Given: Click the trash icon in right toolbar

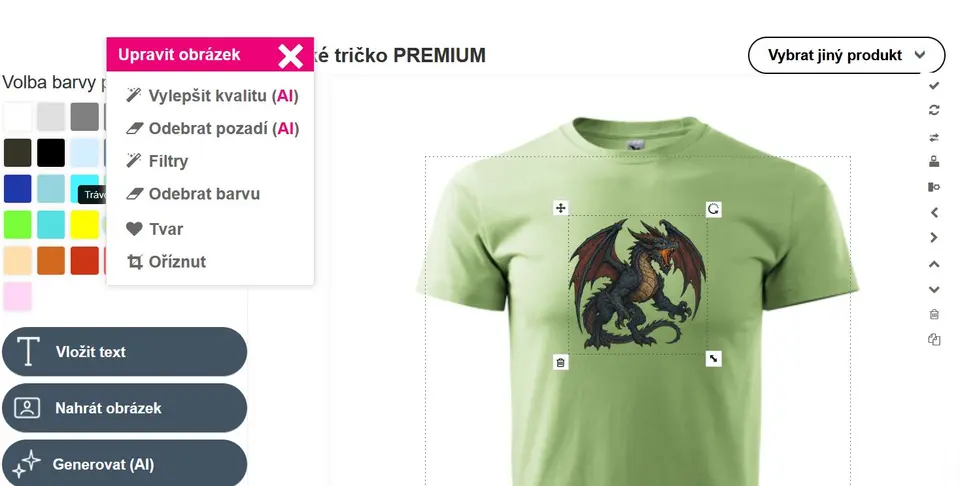Looking at the screenshot, I should [x=934, y=314].
